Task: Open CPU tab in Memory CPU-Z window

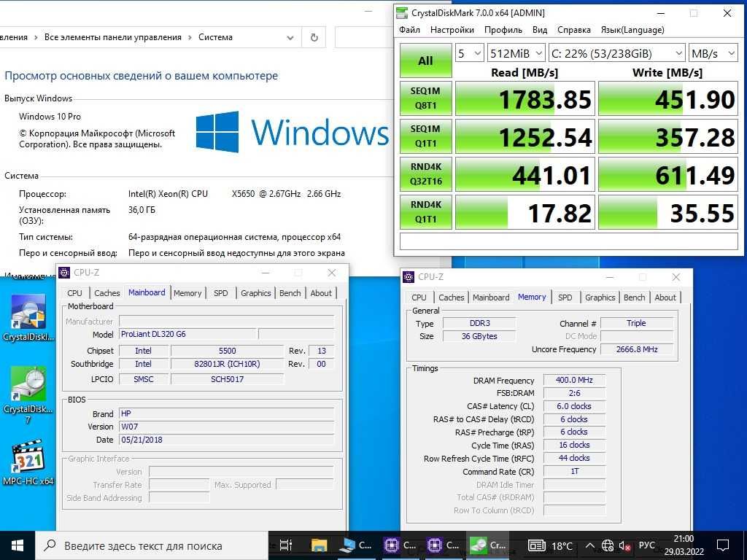Action: (x=419, y=297)
